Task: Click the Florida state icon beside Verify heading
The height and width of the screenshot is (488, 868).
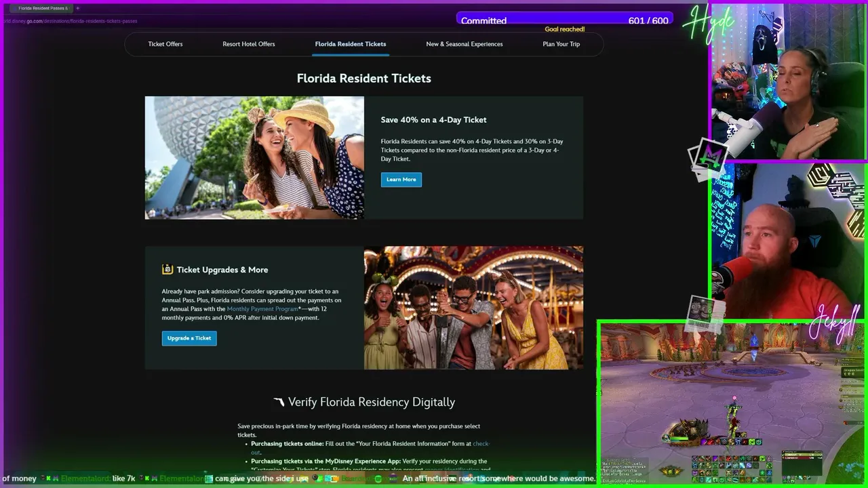Action: click(x=279, y=402)
